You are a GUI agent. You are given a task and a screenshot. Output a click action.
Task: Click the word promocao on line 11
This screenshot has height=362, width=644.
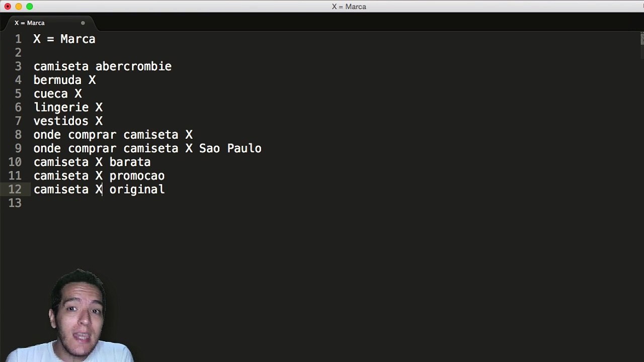coord(137,176)
